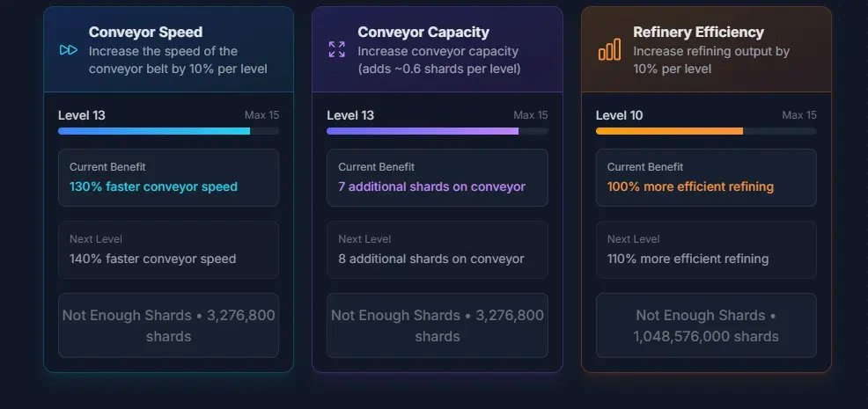Image resolution: width=868 pixels, height=409 pixels.
Task: Click the 140% faster conveyor speed next level box
Action: (168, 250)
